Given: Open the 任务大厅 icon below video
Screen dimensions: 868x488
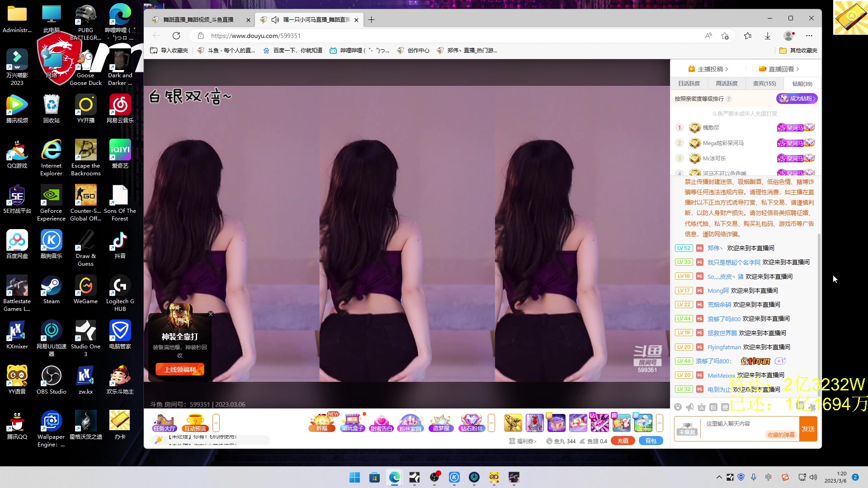Looking at the screenshot, I should coord(164,423).
